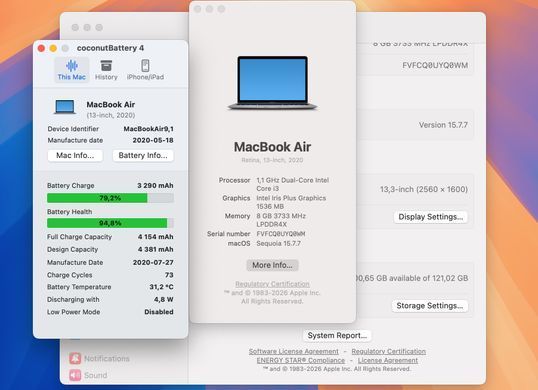Click the 13,3-inch (2560 × 1600) display text

pos(424,189)
